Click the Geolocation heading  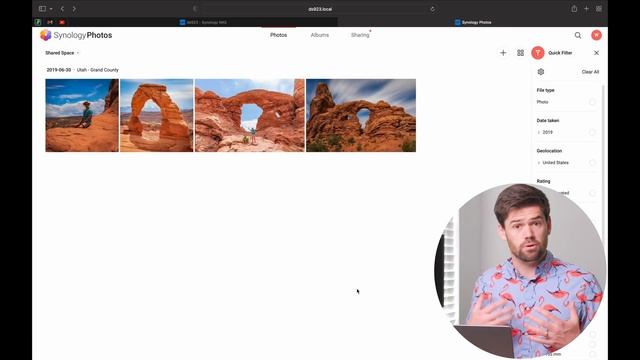coord(549,151)
